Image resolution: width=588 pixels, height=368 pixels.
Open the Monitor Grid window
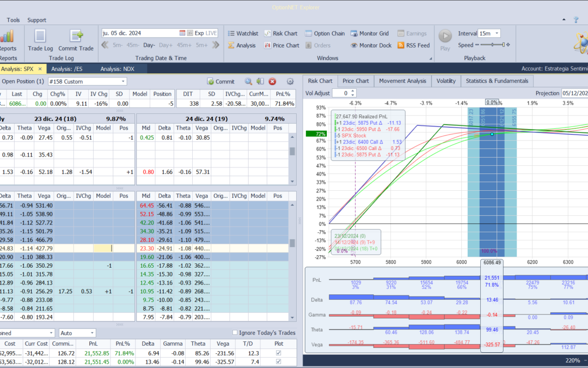click(369, 33)
